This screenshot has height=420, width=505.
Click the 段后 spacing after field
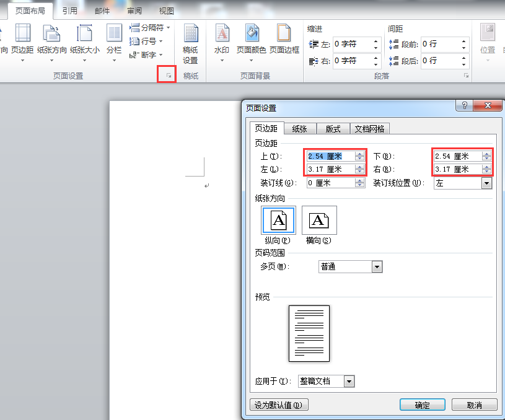tap(441, 61)
